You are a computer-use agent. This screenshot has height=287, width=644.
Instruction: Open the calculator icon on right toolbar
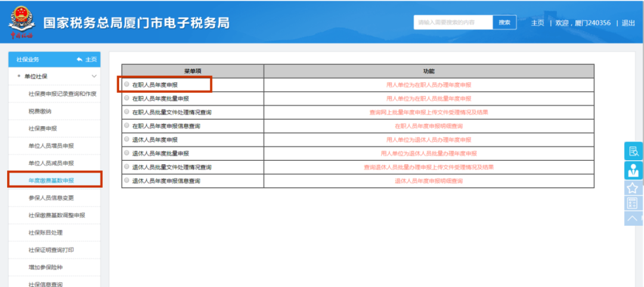click(x=633, y=203)
